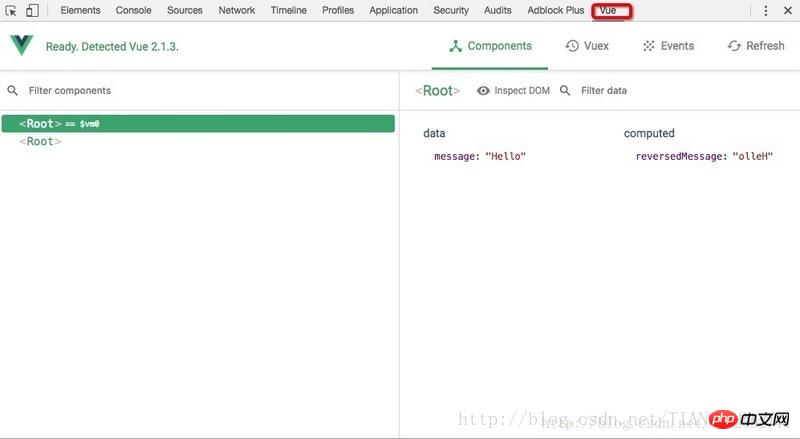Switch to the Profiles tab
The image size is (800, 439).
338,10
